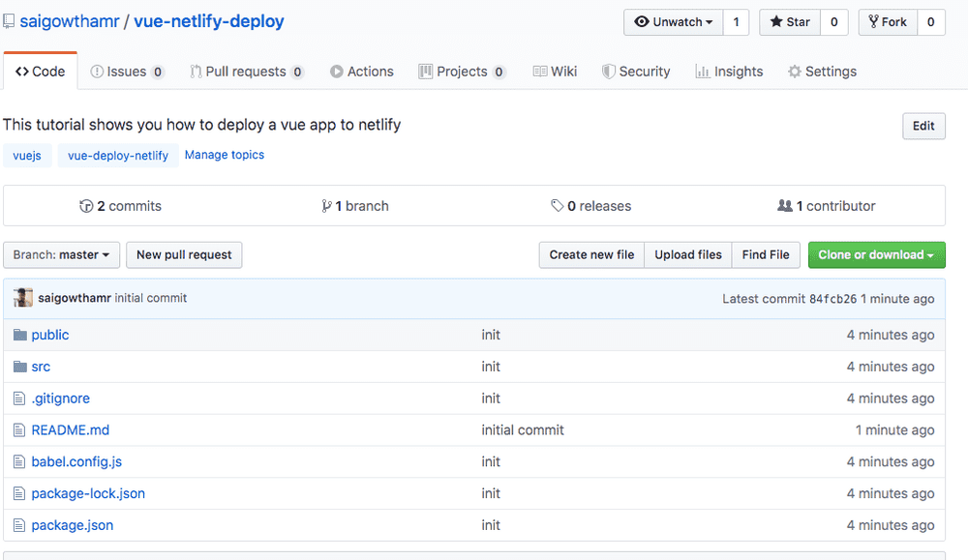View the 1 contributor page
Screen dimensions: 968x560
point(826,206)
